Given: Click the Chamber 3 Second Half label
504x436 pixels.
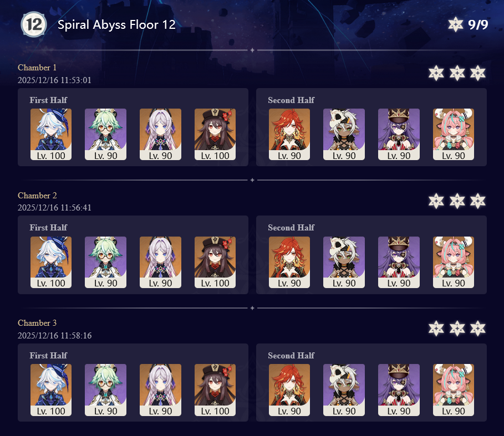Looking at the screenshot, I should pos(291,356).
